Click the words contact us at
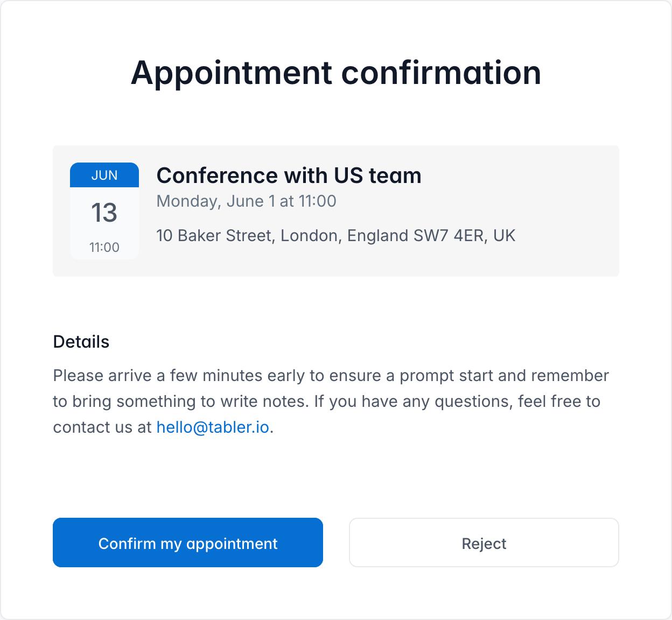Image resolution: width=672 pixels, height=620 pixels. [102, 427]
